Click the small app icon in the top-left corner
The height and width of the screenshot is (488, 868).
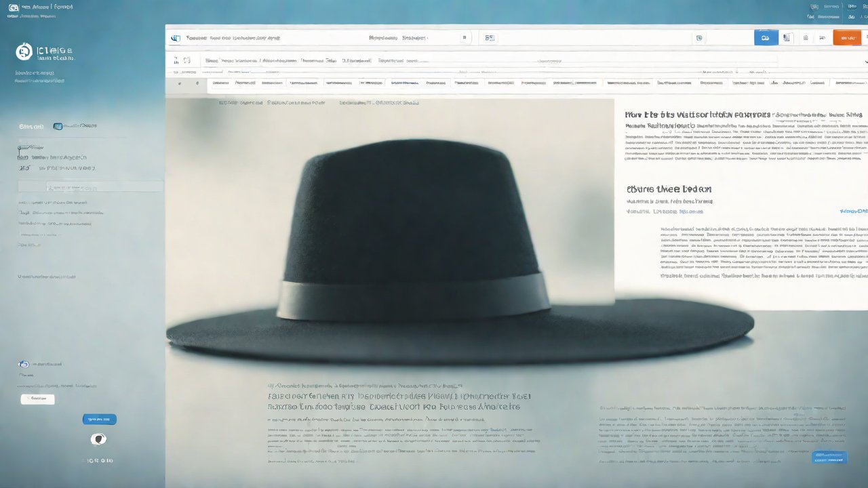pos(14,7)
